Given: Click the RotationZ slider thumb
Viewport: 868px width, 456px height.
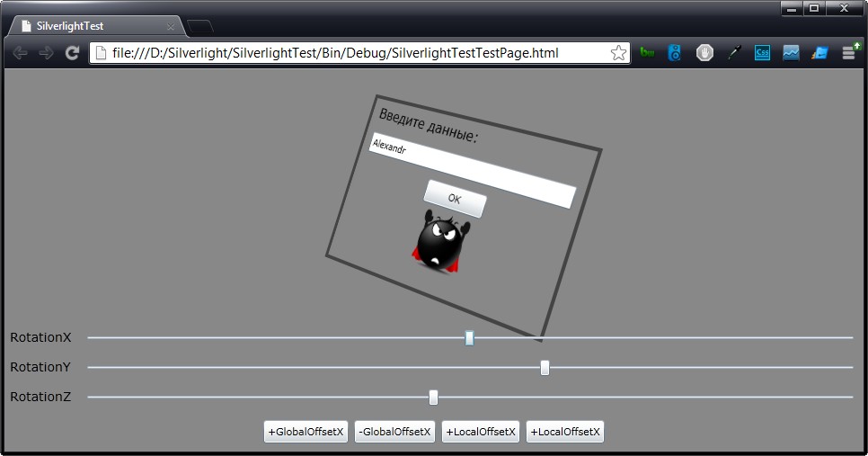Looking at the screenshot, I should [x=433, y=398].
